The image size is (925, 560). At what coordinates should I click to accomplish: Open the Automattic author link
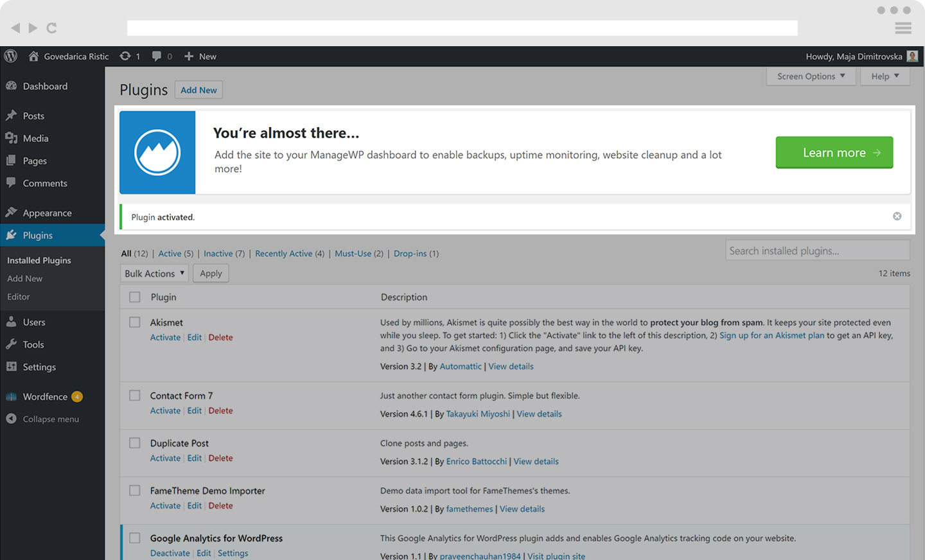[x=461, y=366]
